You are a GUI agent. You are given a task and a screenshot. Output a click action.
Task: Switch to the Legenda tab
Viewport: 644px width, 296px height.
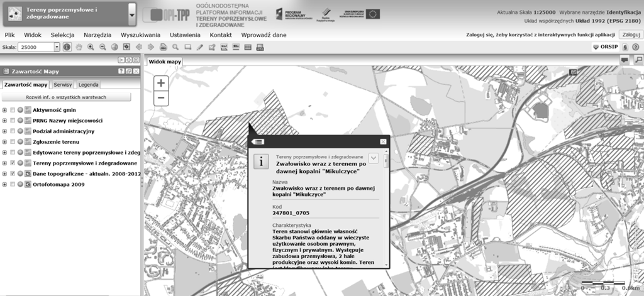[88, 85]
